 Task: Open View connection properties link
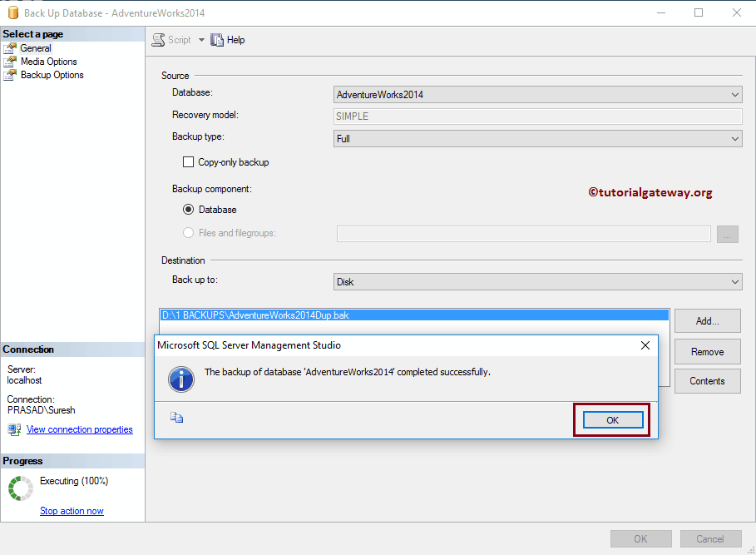[x=80, y=429]
